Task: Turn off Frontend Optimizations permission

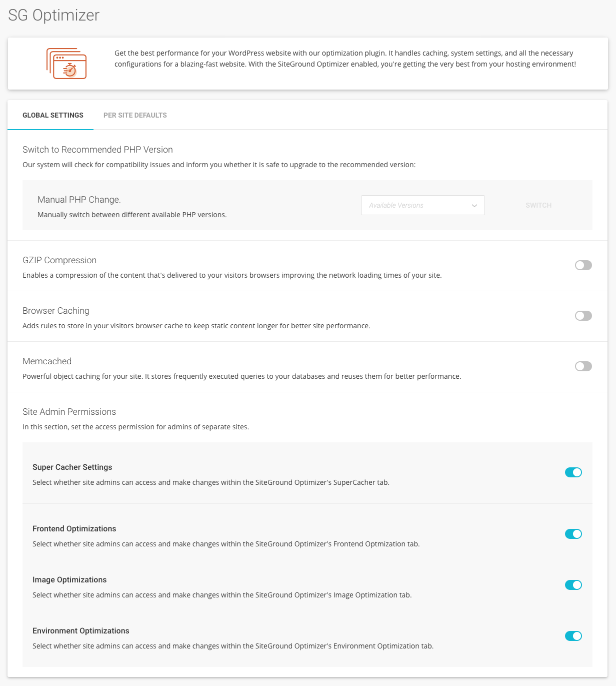Action: (x=573, y=534)
